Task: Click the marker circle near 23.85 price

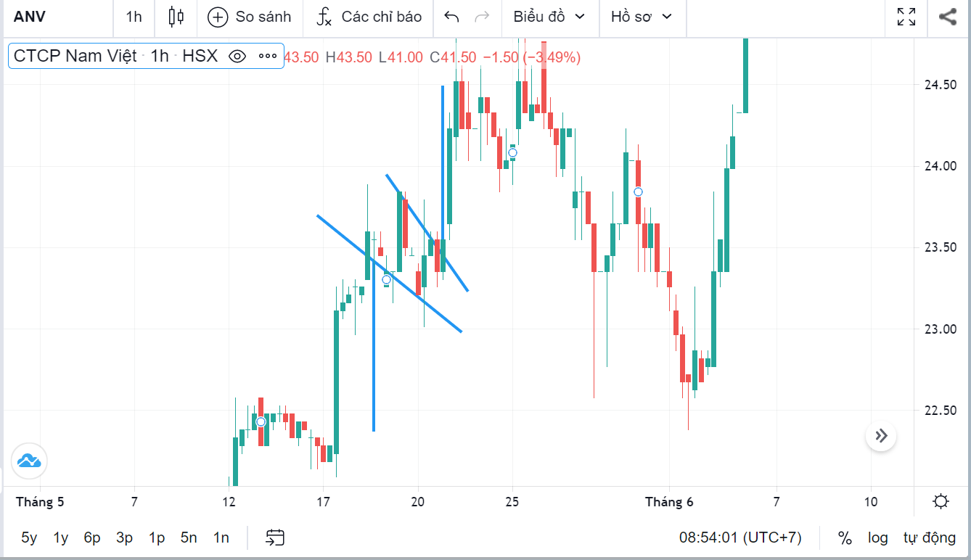Action: pyautogui.click(x=638, y=192)
